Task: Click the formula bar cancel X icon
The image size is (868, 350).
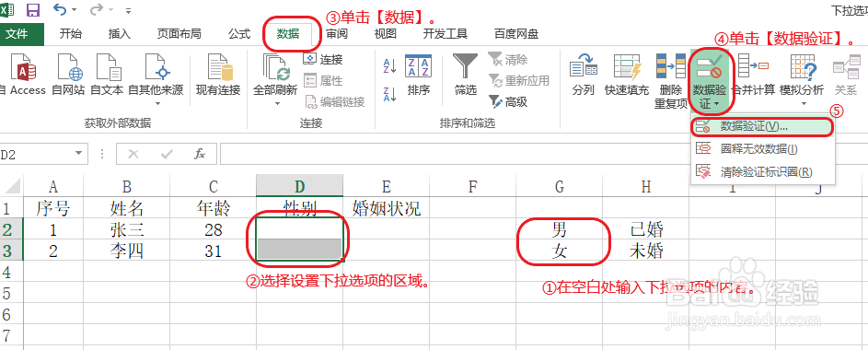Action: [133, 154]
